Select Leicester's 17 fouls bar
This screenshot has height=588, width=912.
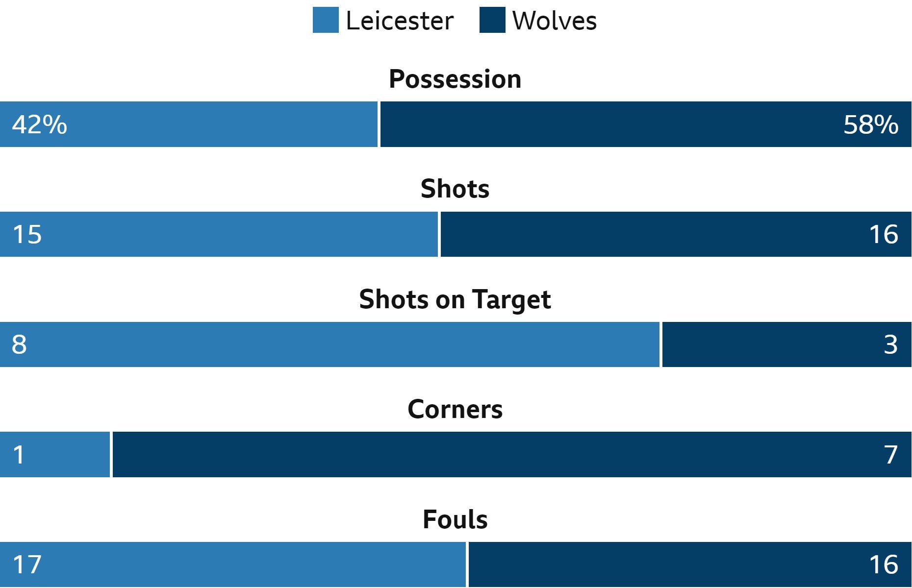pos(233,564)
